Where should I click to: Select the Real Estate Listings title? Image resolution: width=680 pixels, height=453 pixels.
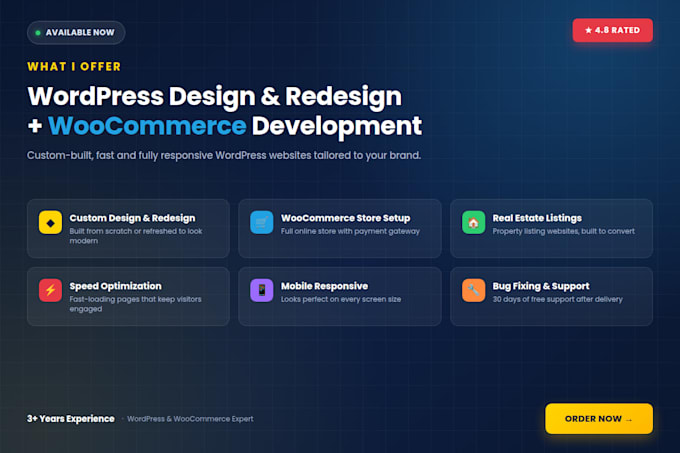[x=537, y=218]
